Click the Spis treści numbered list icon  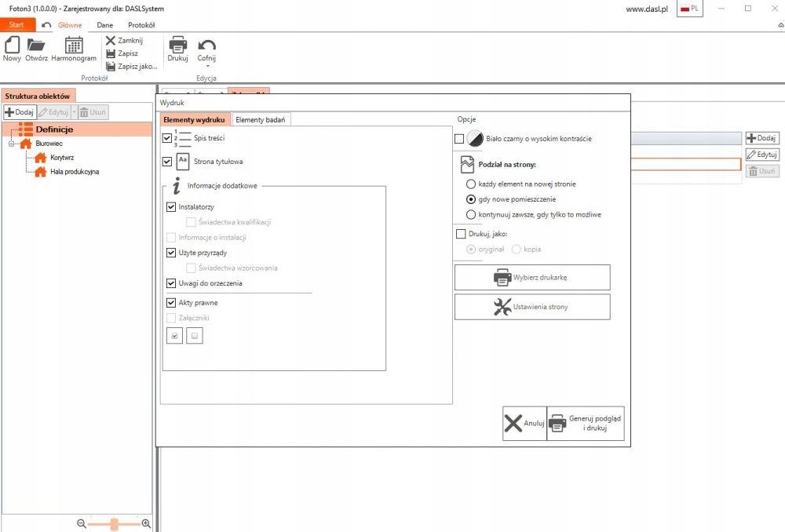point(183,138)
